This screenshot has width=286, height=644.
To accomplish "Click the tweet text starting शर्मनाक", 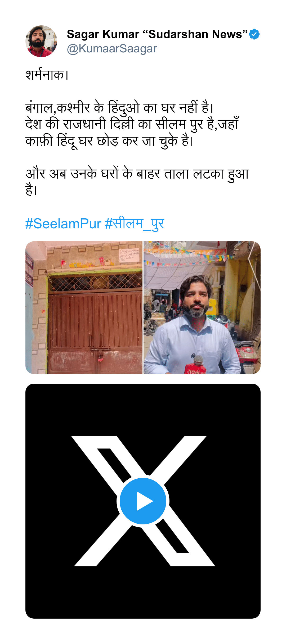I will pyautogui.click(x=47, y=75).
